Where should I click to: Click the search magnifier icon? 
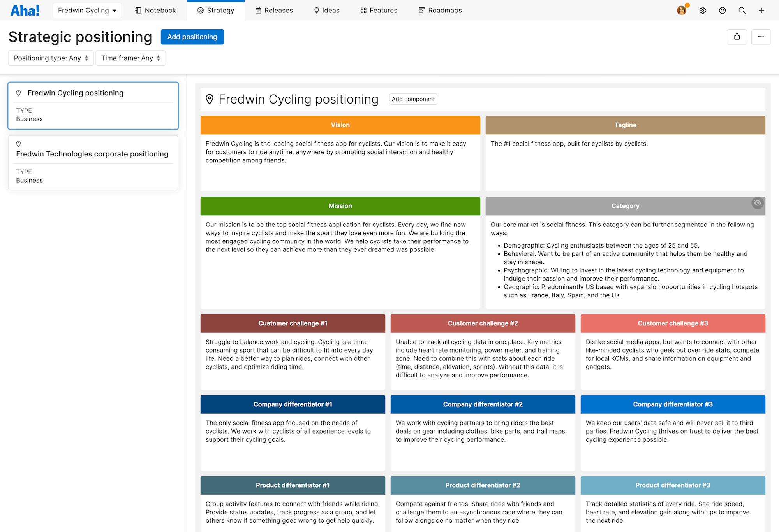742,11
